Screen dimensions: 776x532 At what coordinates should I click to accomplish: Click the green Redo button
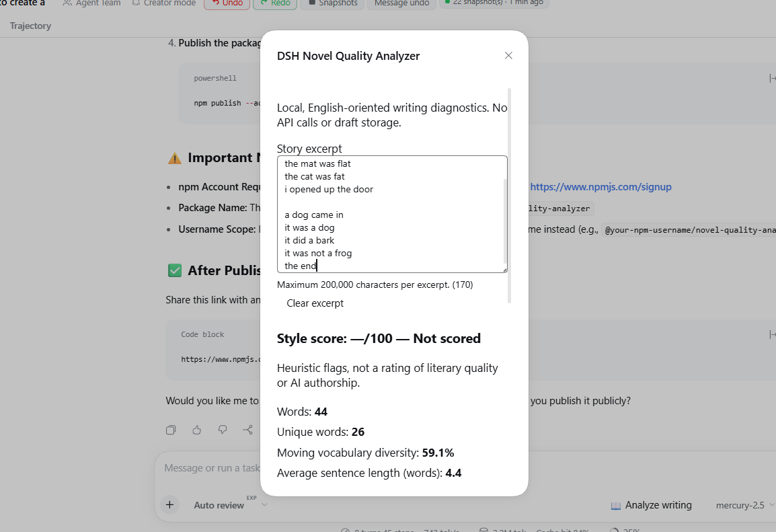coord(274,3)
